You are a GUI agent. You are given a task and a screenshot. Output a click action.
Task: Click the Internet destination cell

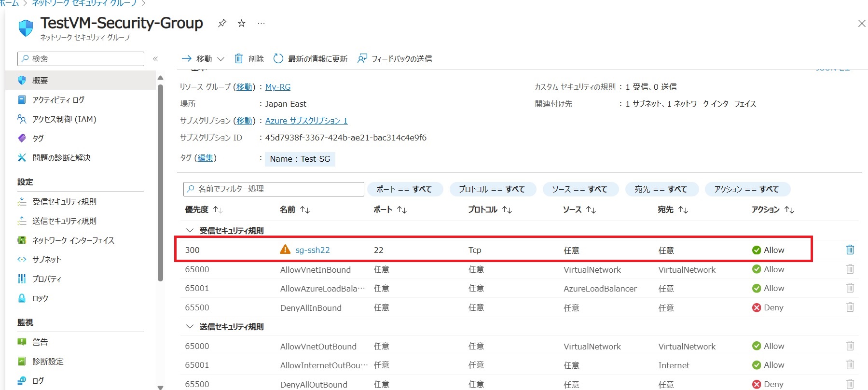click(x=674, y=365)
